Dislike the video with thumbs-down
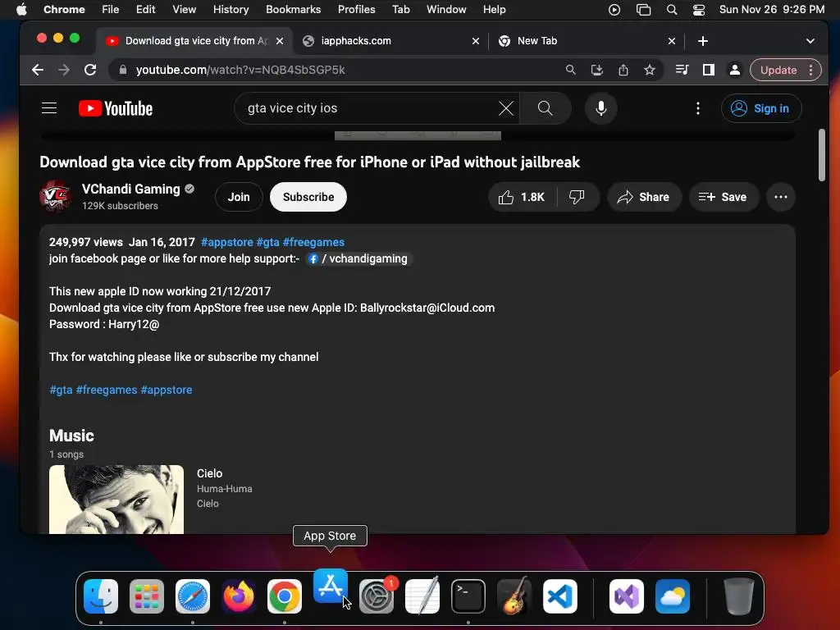The width and height of the screenshot is (840, 630). [x=577, y=197]
